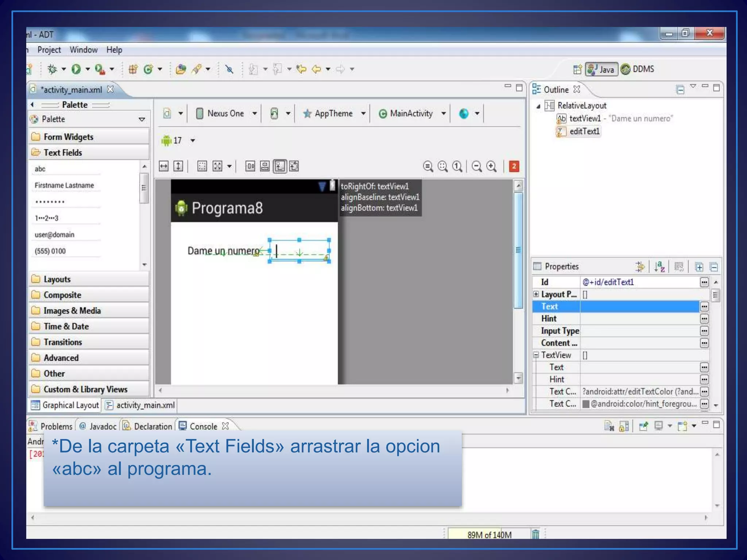Switch to the Graphical Layout tab

tap(65, 405)
